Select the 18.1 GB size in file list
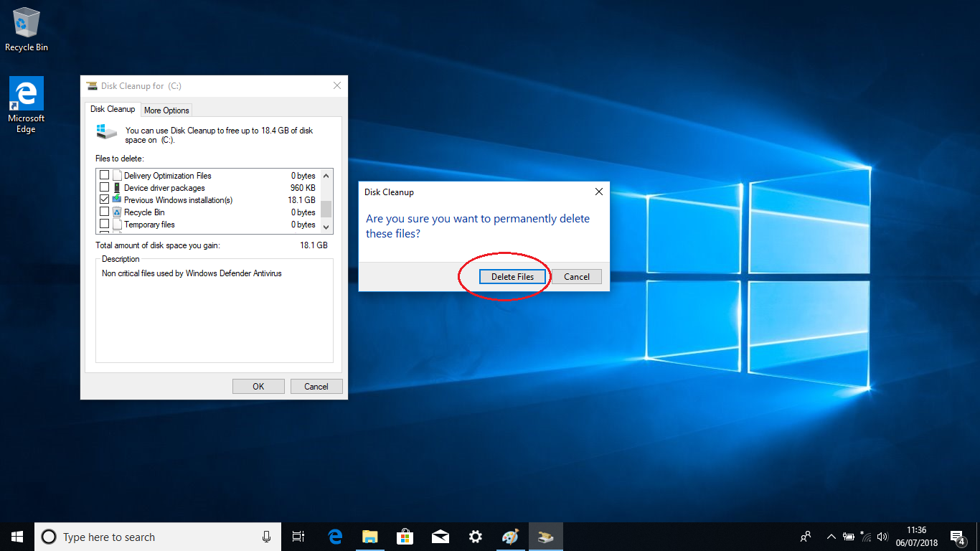 pos(301,200)
